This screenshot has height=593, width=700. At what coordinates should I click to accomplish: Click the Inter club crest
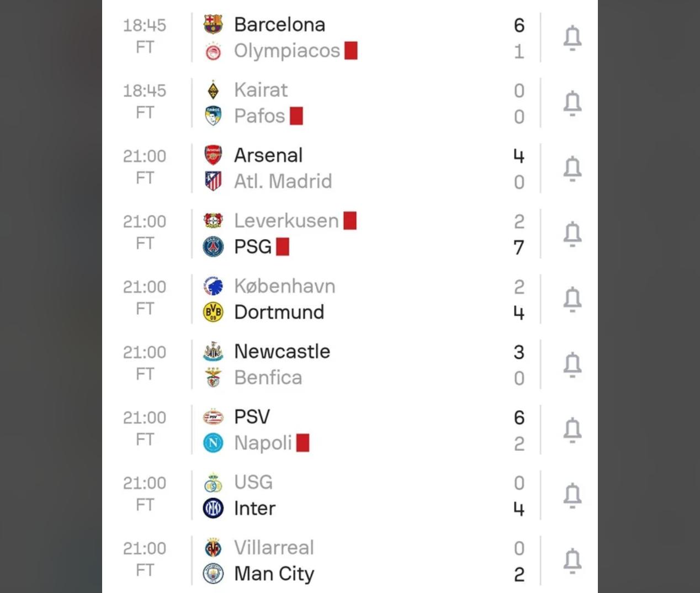coord(213,508)
